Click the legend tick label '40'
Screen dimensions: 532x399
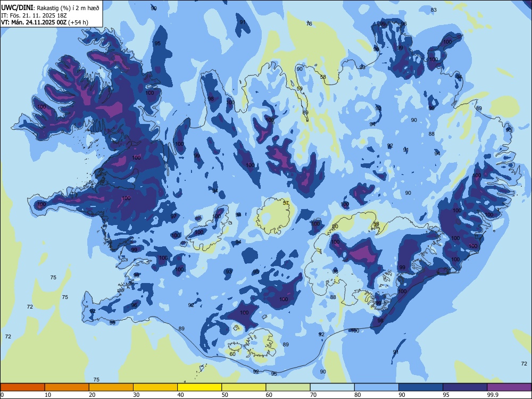coord(181,395)
